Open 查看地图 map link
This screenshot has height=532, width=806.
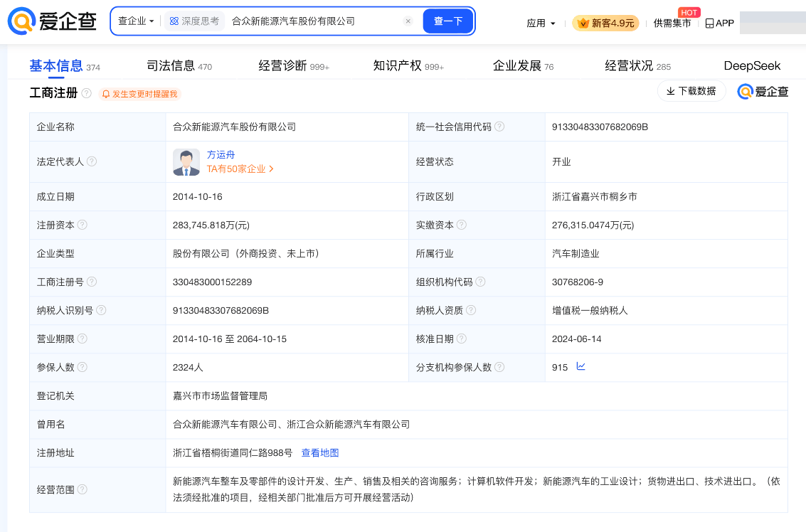coord(320,453)
